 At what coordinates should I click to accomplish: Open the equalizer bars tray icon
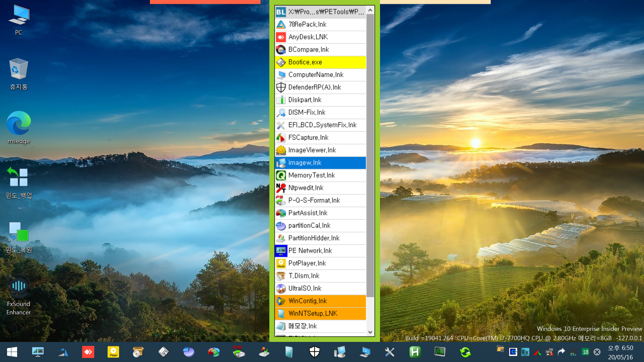pyautogui.click(x=573, y=352)
